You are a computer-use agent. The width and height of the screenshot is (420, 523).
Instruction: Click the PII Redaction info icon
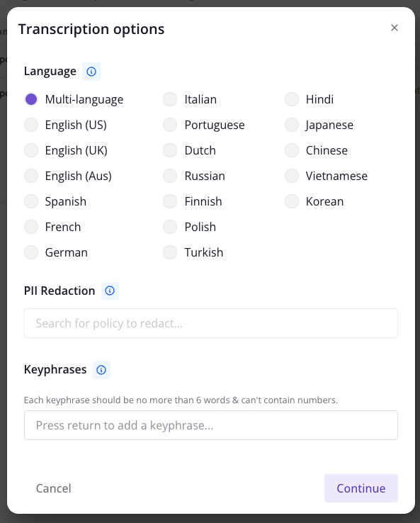110,291
